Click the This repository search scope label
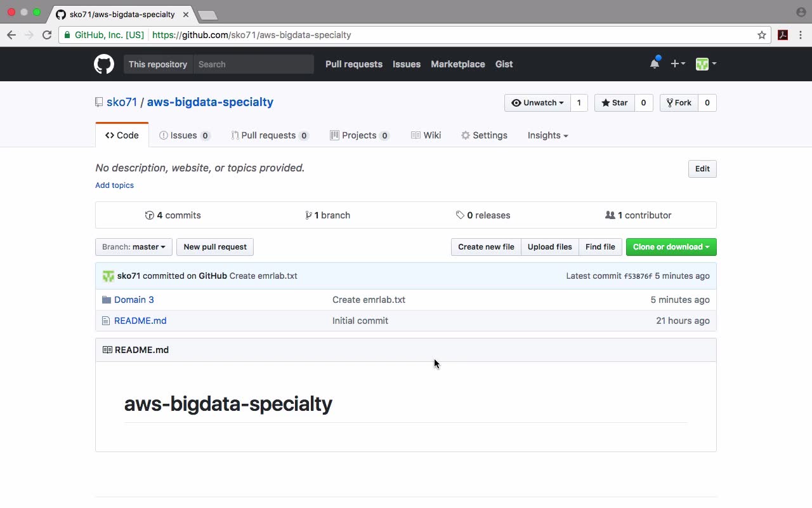 (x=158, y=64)
